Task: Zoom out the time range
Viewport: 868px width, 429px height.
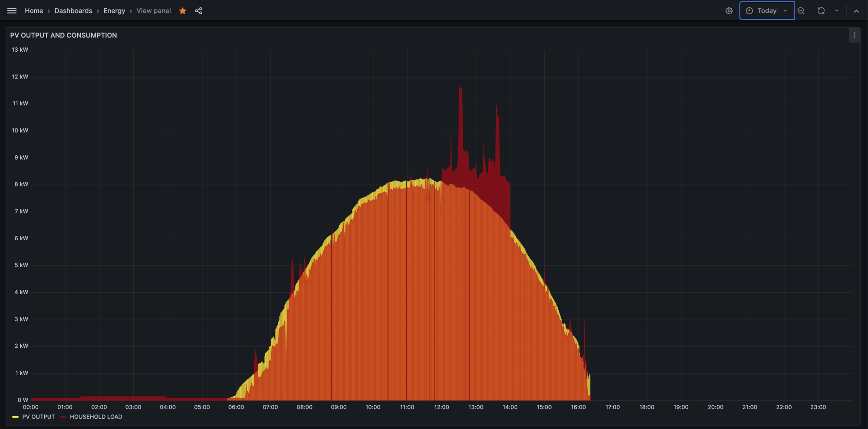Action: click(801, 11)
